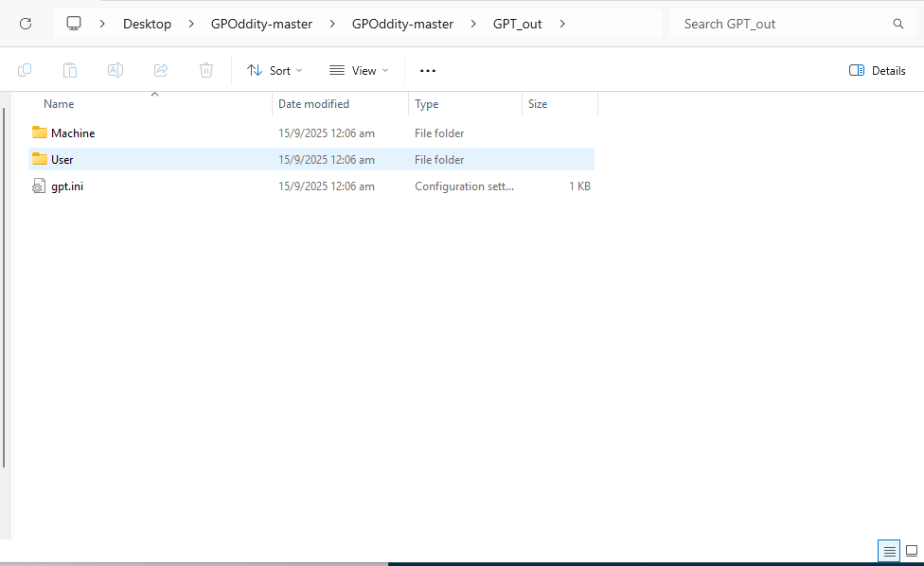Go to Desktop in the breadcrumb path
Viewport: 924px width, 566px height.
pos(147,24)
